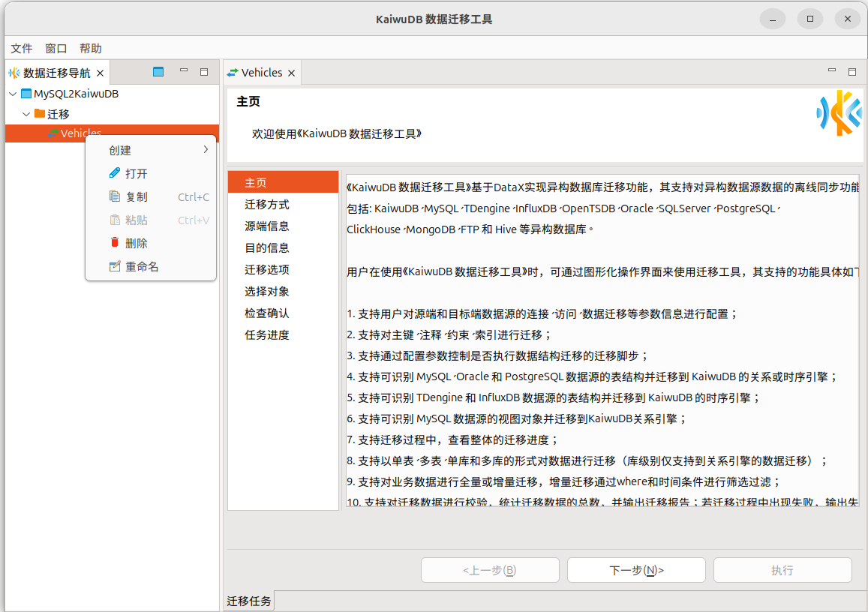868x612 pixels.
Task: Open the 文件 menu
Action: tap(22, 48)
